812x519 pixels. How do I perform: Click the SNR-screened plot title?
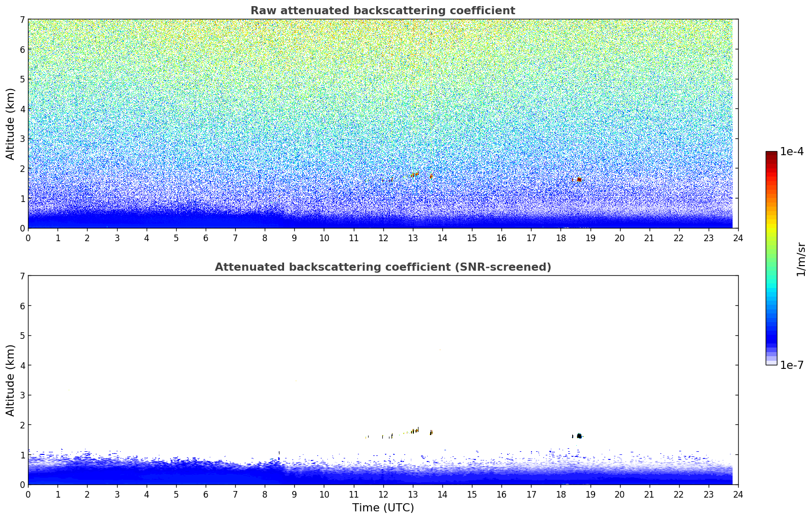(x=382, y=267)
